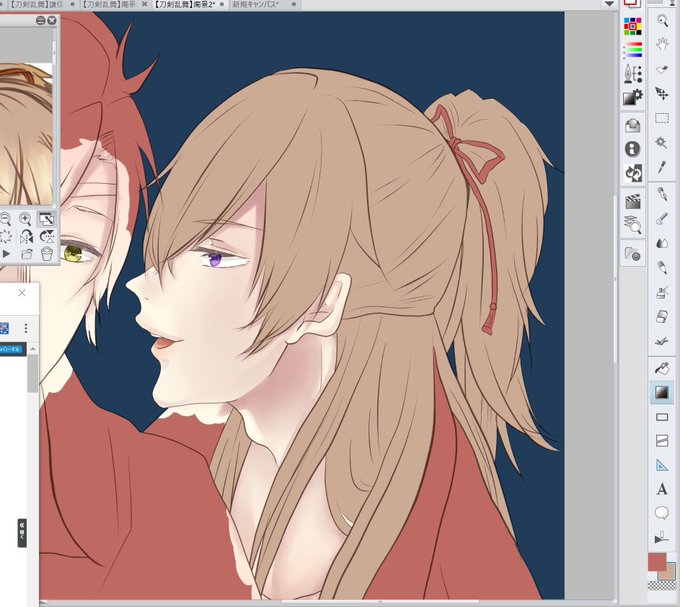Open the Material folder panel icon
This screenshot has height=607, width=680.
click(x=633, y=254)
